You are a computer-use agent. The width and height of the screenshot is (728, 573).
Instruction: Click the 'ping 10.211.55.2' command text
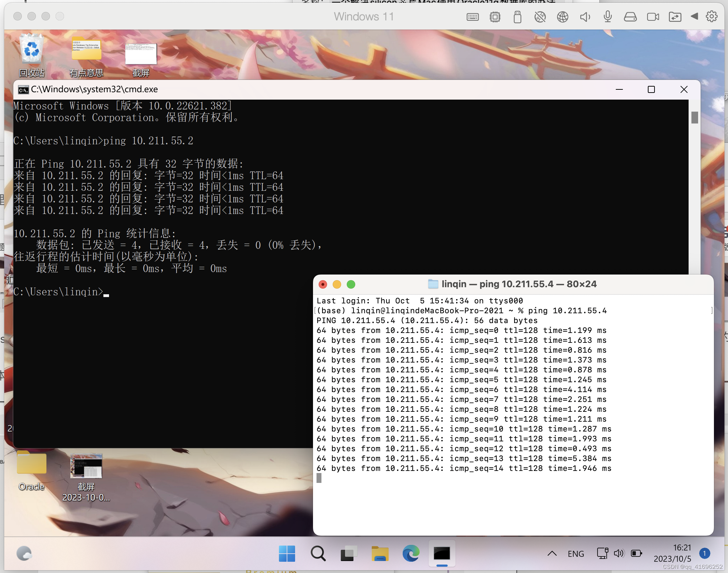click(148, 141)
